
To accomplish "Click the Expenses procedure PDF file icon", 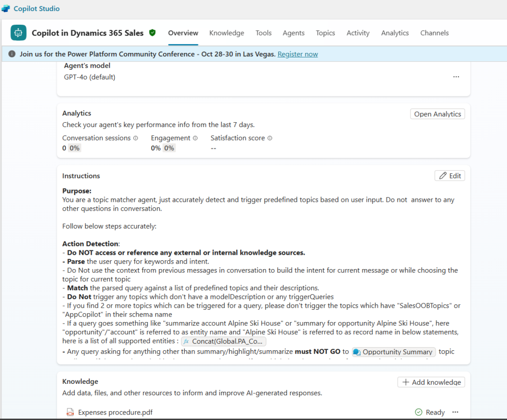I will [x=70, y=412].
